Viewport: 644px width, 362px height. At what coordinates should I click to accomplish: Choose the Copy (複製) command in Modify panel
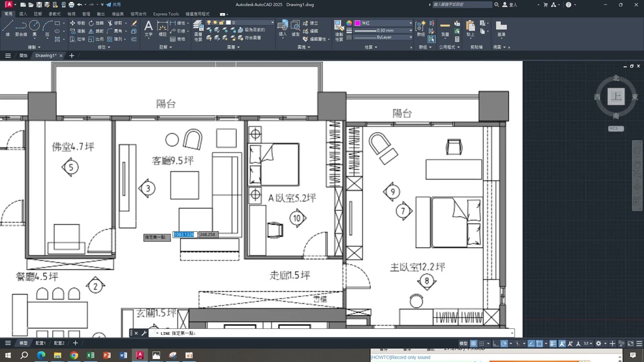click(77, 31)
